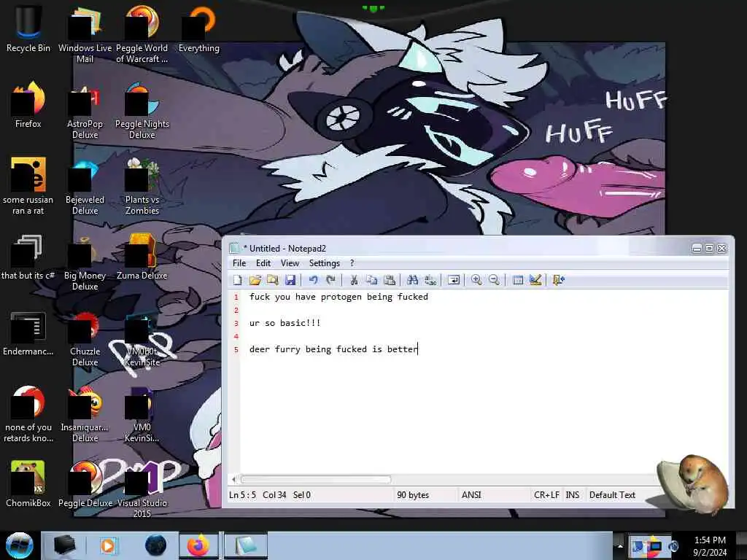Open the Windows Start menu orb

[20, 545]
